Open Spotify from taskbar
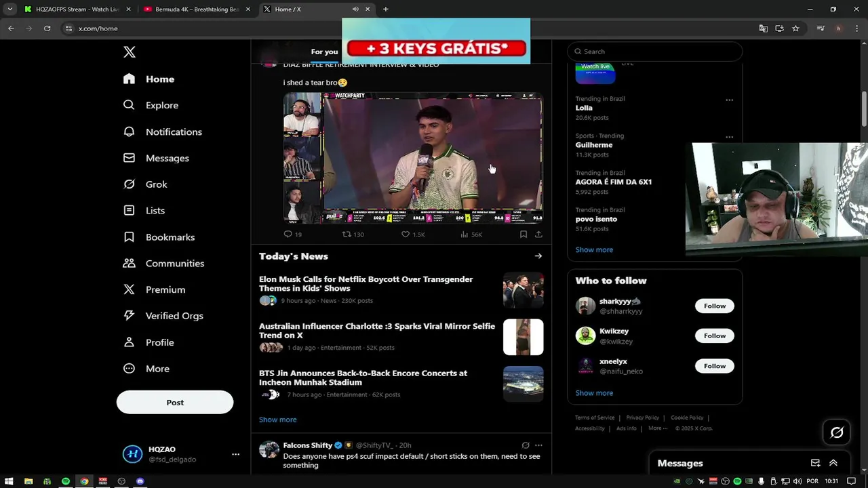868x488 pixels. [x=66, y=481]
